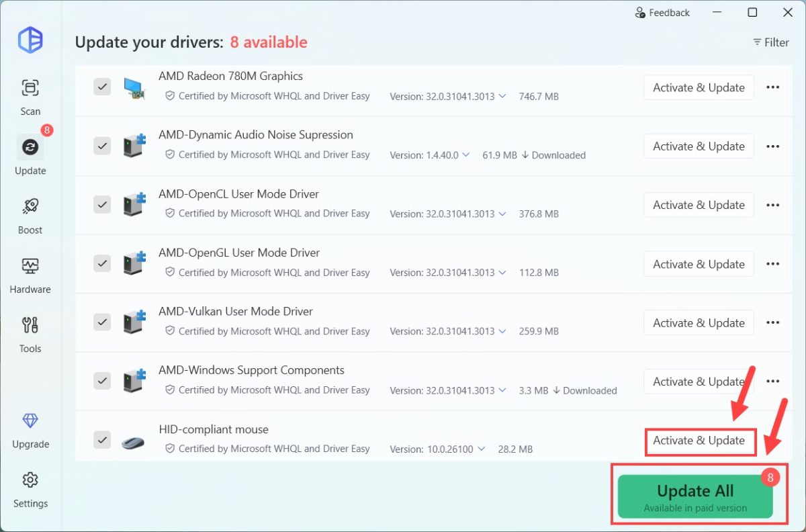Image resolution: width=806 pixels, height=532 pixels.
Task: Open more options for AMD-Dynamic Audio Noise Supression
Action: (x=773, y=146)
